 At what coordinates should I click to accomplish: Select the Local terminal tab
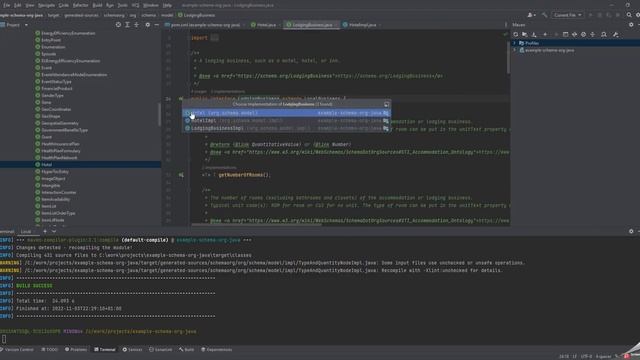[x=26, y=231]
